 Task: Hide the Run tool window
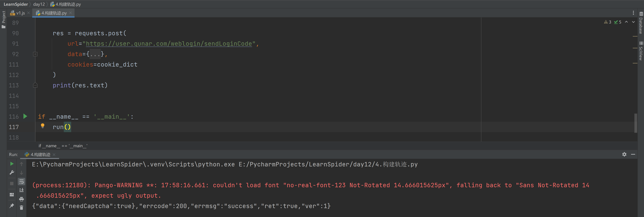point(633,154)
